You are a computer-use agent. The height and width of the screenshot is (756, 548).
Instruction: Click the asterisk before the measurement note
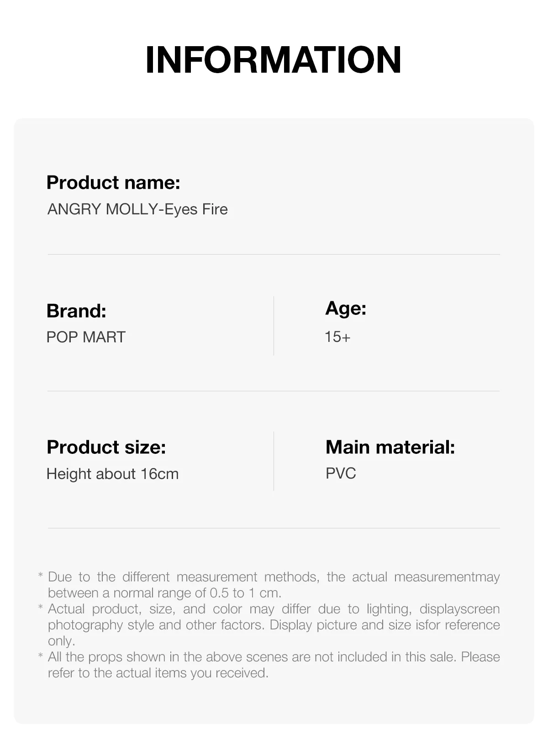tap(41, 575)
